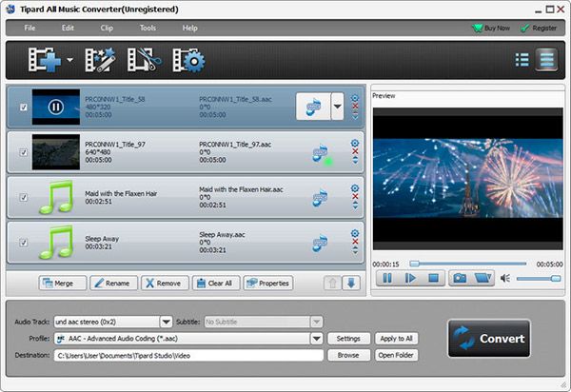Open settings gear for Maid with the Flaxen Hair

pos(355,188)
